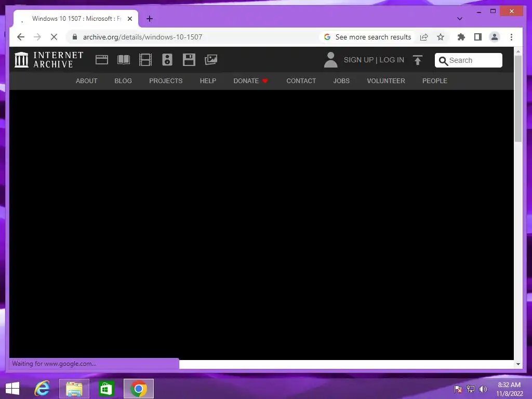Open File Explorer from taskbar
This screenshot has width=532, height=399.
click(74, 389)
